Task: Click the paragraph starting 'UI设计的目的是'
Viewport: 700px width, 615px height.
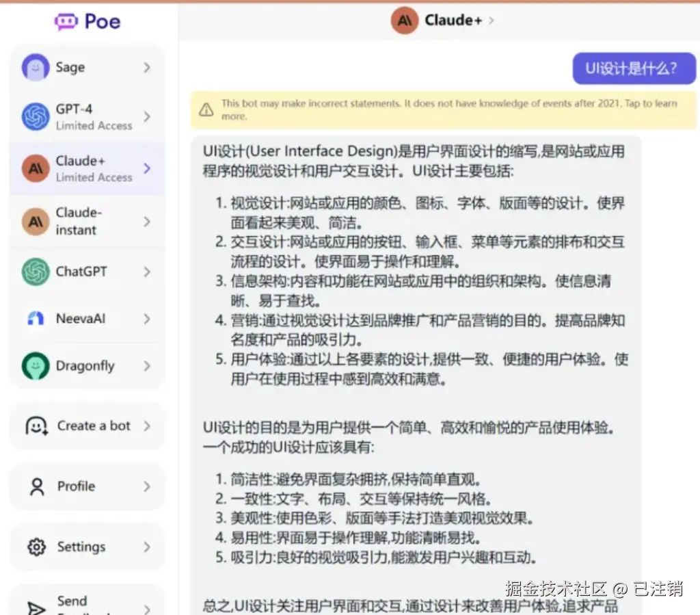Action: click(x=409, y=437)
